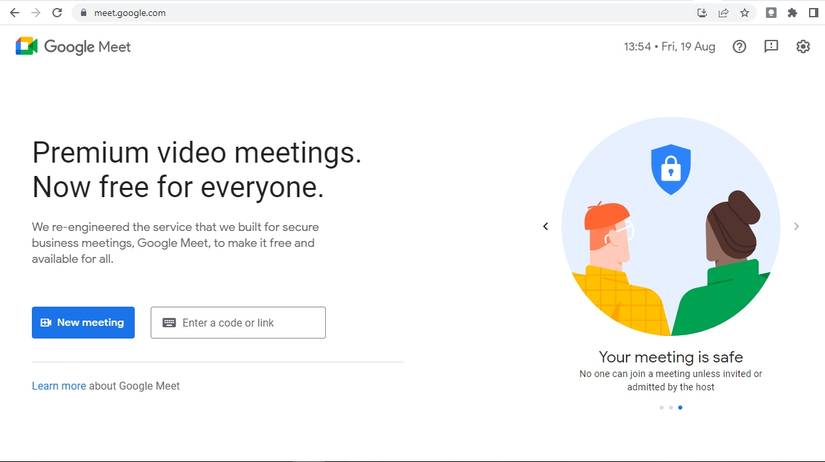This screenshot has height=462, width=825.
Task: Bookmark this page with the star icon
Action: (744, 13)
